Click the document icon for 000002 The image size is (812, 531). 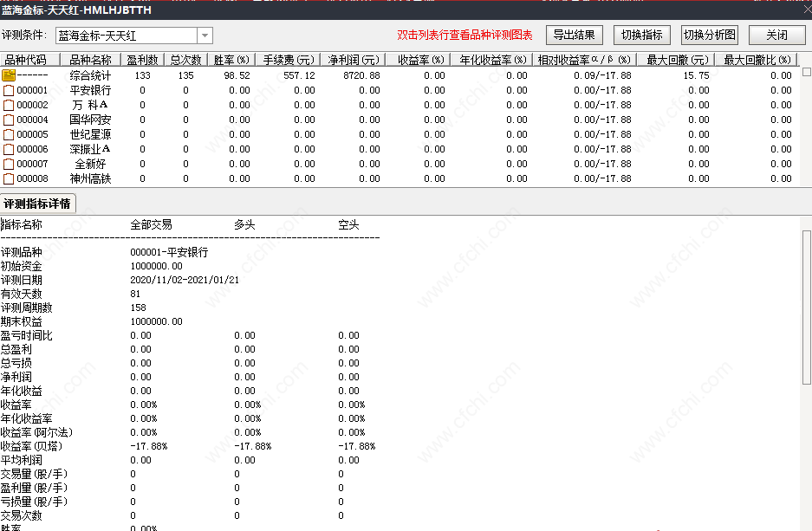pyautogui.click(x=9, y=105)
